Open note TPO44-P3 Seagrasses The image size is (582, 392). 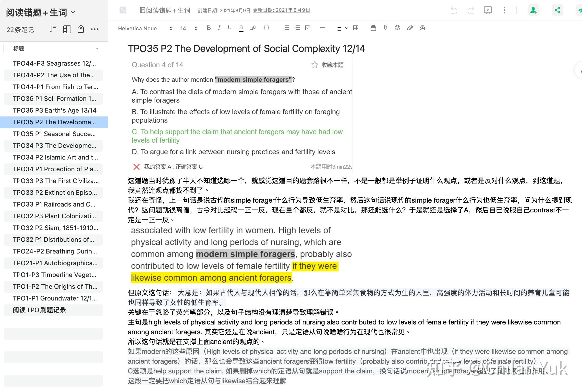point(54,64)
